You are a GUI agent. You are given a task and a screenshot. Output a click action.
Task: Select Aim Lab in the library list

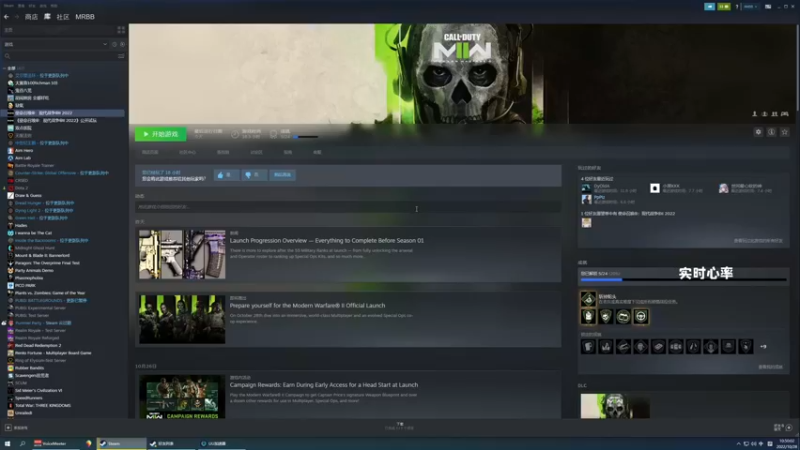pyautogui.click(x=23, y=158)
